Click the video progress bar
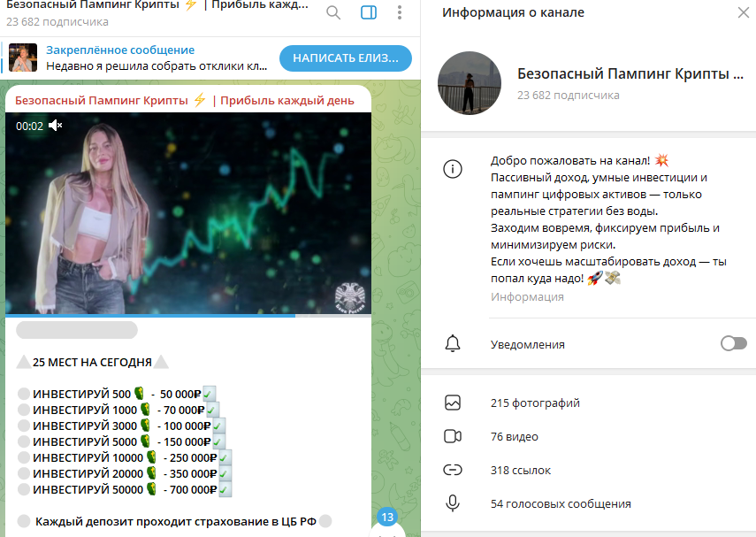This screenshot has height=537, width=756. click(x=188, y=316)
